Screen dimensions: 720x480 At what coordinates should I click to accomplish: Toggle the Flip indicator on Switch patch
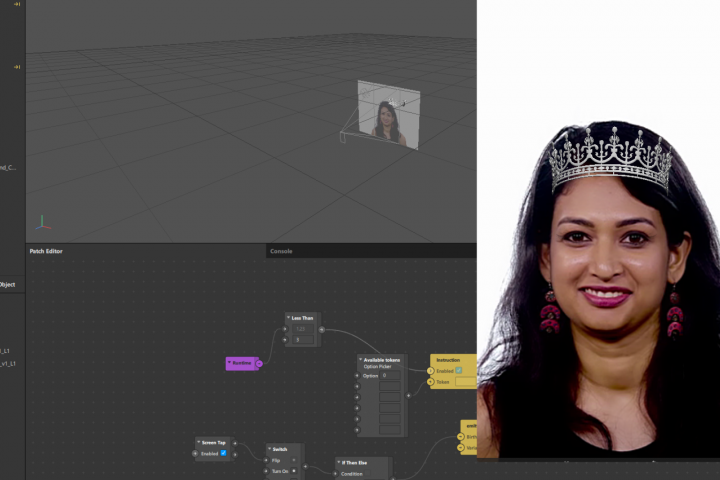294,460
